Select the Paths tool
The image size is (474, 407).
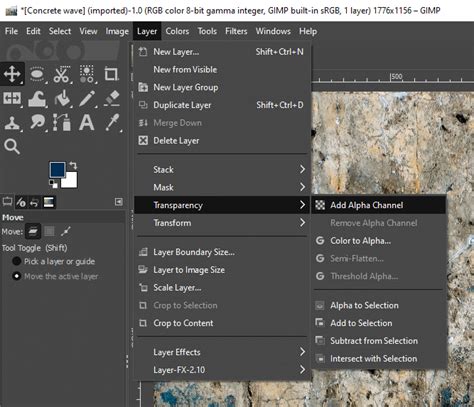62,123
